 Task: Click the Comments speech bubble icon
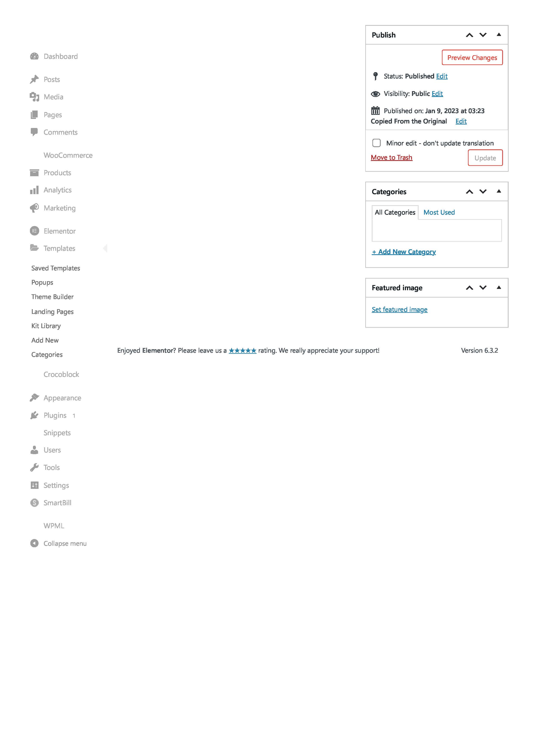(34, 132)
